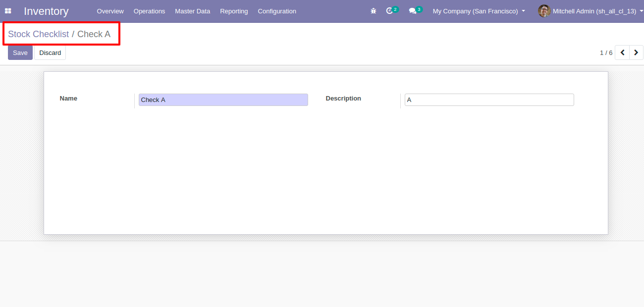The height and width of the screenshot is (307, 644).
Task: Click the 1 / 6 pager counter
Action: (x=606, y=52)
